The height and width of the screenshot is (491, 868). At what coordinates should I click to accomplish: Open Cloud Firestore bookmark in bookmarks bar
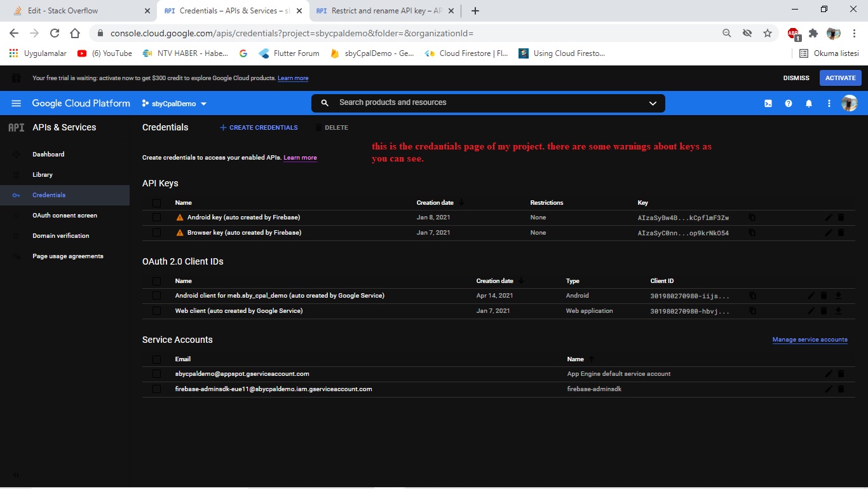pyautogui.click(x=467, y=53)
